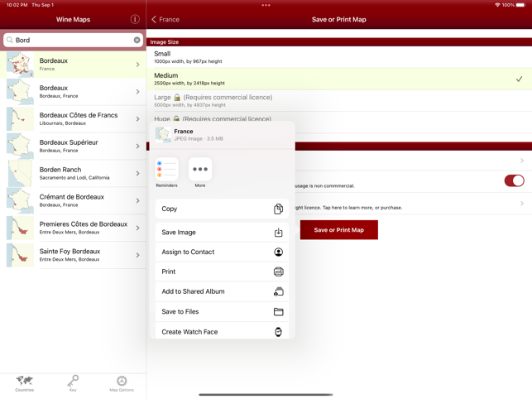Toggle the non-commercial usage switch

pos(514,180)
